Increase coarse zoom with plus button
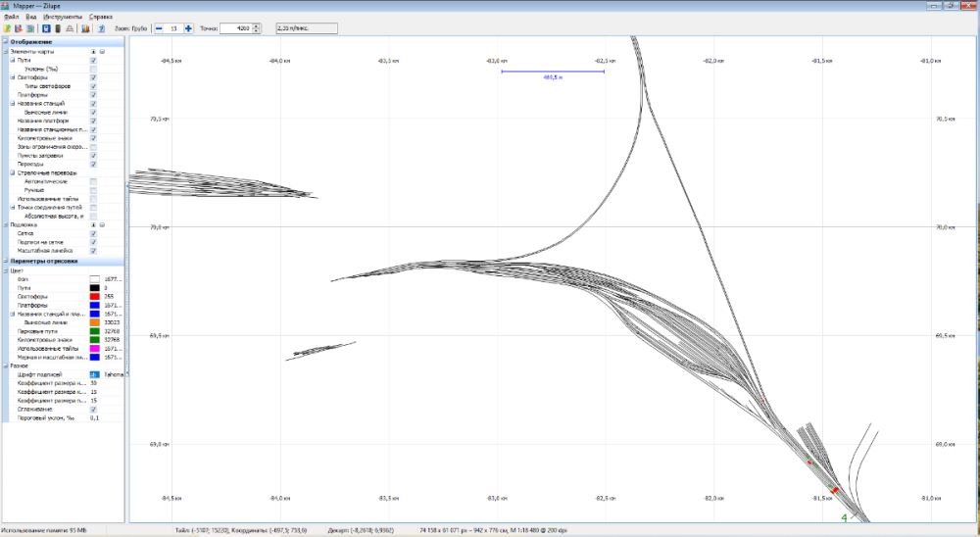980x537 pixels. tap(188, 28)
